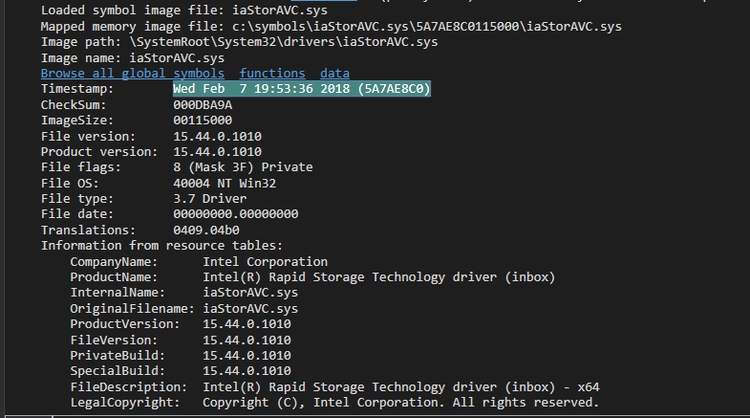Click the ImageSize value 00115000
Image resolution: width=750 pixels, height=418 pixels.
click(x=203, y=121)
